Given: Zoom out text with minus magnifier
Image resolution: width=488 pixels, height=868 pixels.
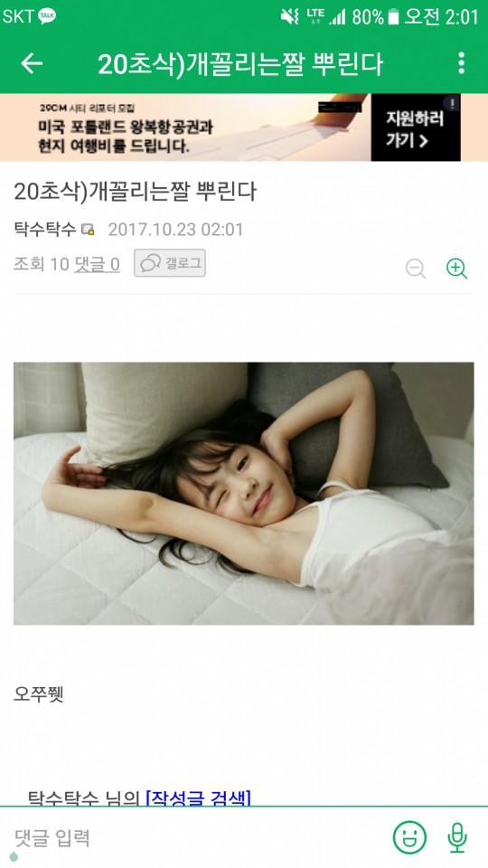Looking at the screenshot, I should (x=416, y=269).
